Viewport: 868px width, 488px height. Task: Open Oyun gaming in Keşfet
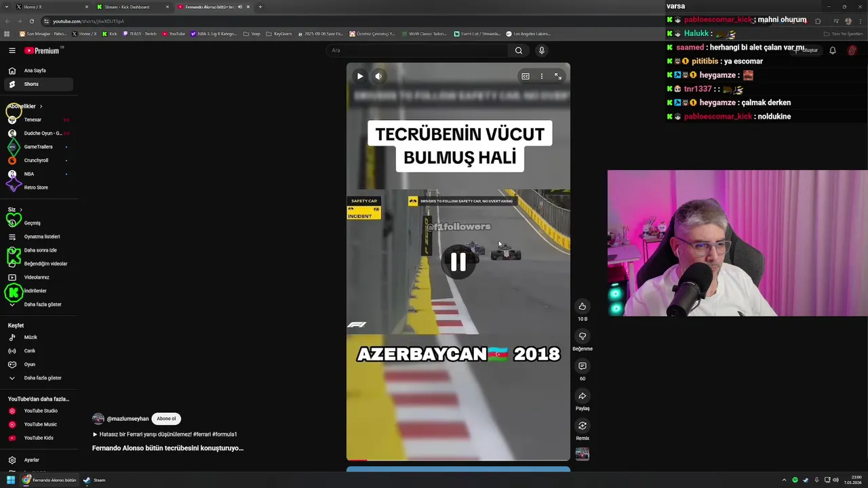pos(39,365)
